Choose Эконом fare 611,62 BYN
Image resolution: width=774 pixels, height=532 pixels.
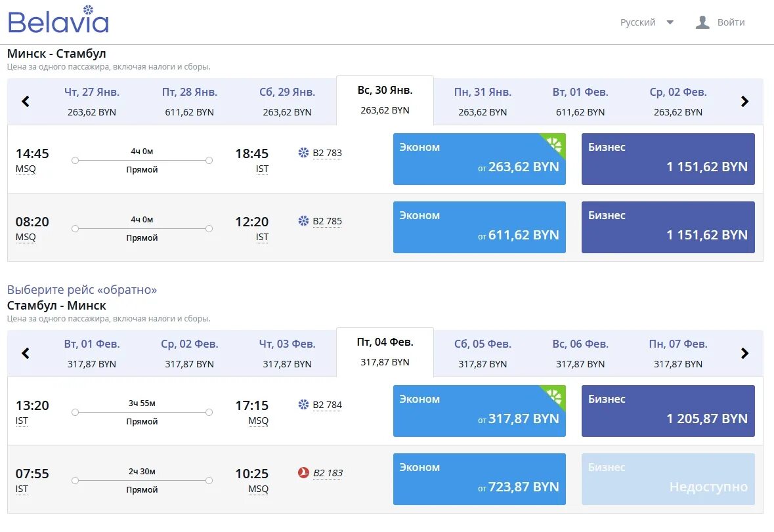pos(479,227)
